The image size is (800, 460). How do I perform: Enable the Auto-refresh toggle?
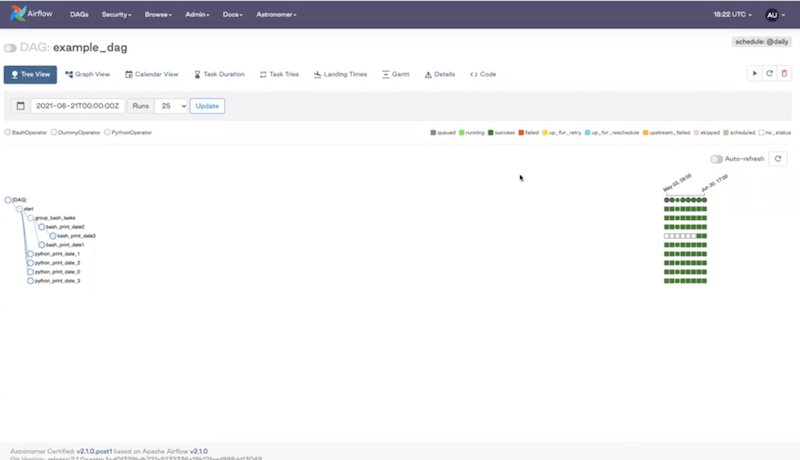[716, 159]
